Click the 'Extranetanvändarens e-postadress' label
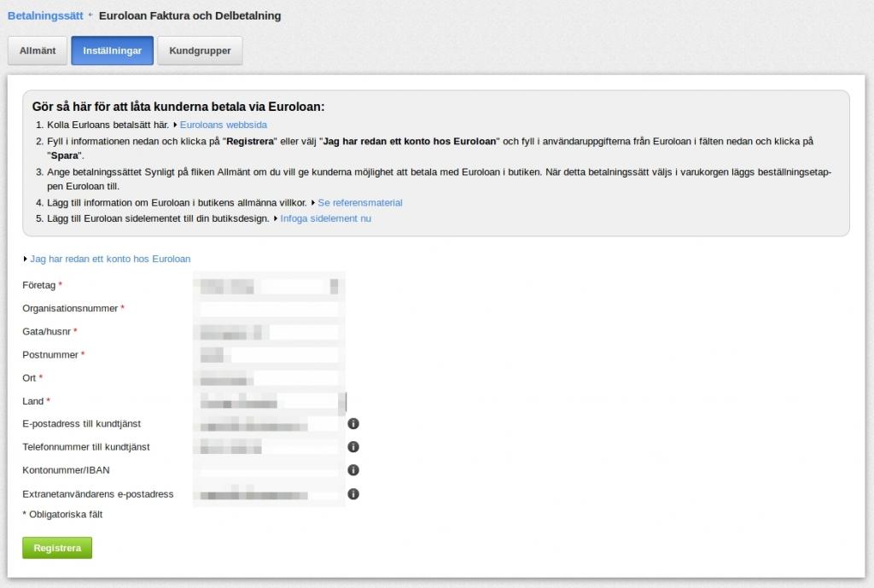This screenshot has height=588, width=874. pos(97,494)
